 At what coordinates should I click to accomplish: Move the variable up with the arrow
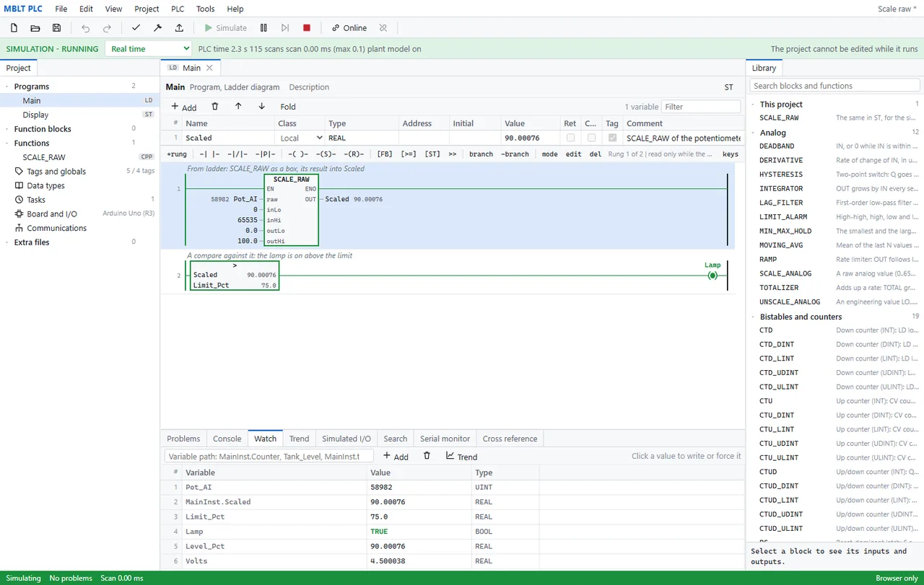tap(238, 107)
